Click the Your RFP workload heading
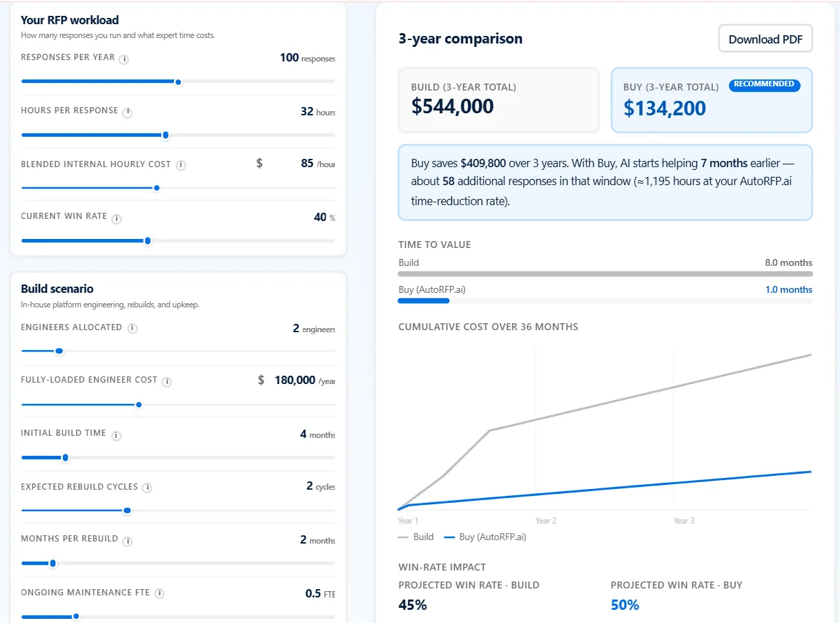Image resolution: width=840 pixels, height=623 pixels. pyautogui.click(x=70, y=20)
